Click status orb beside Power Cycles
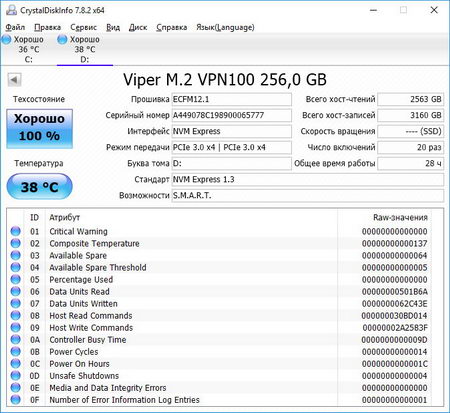Viewport: 450px width, 413px height. 15,351
